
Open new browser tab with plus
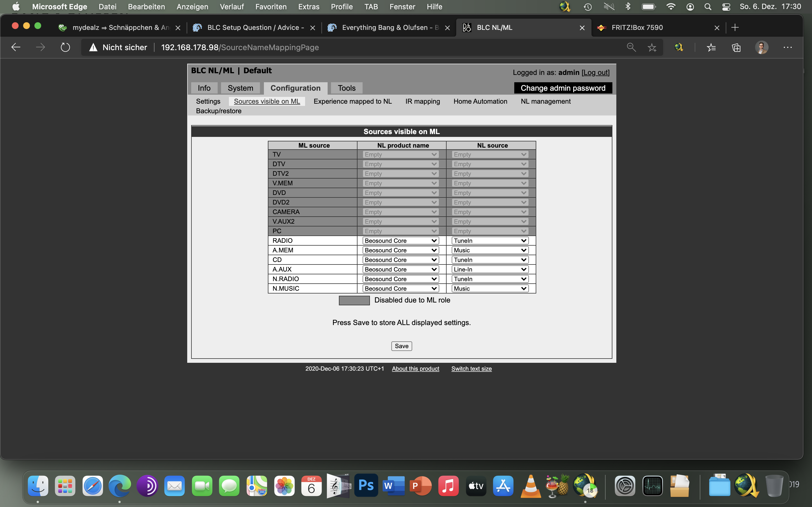(735, 28)
